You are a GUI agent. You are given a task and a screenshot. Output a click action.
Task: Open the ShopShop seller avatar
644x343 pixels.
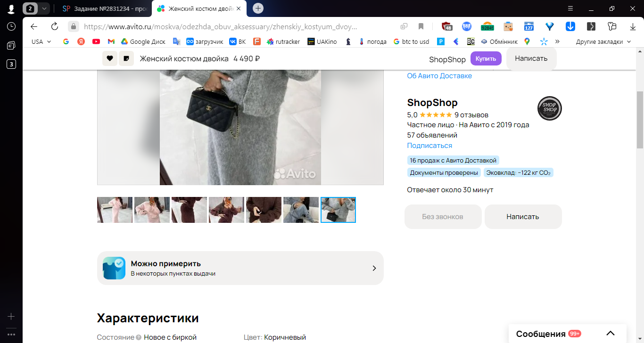coord(550,108)
